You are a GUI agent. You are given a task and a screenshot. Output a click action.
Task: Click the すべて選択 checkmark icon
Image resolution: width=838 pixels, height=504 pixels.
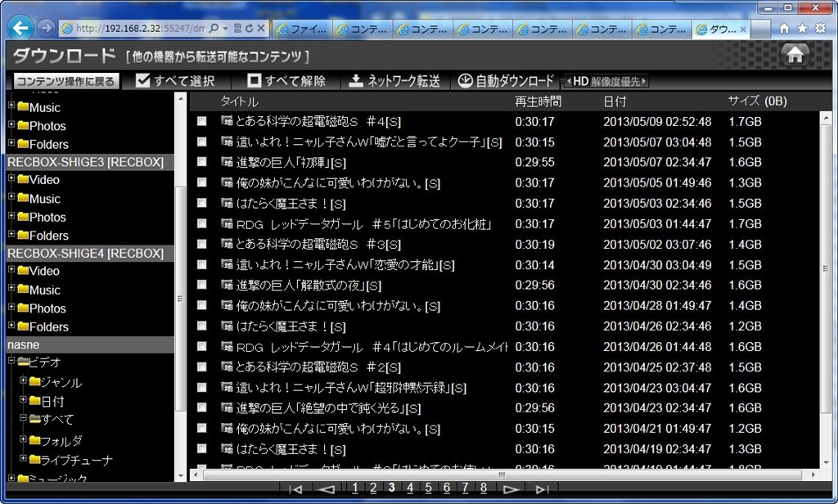[142, 81]
